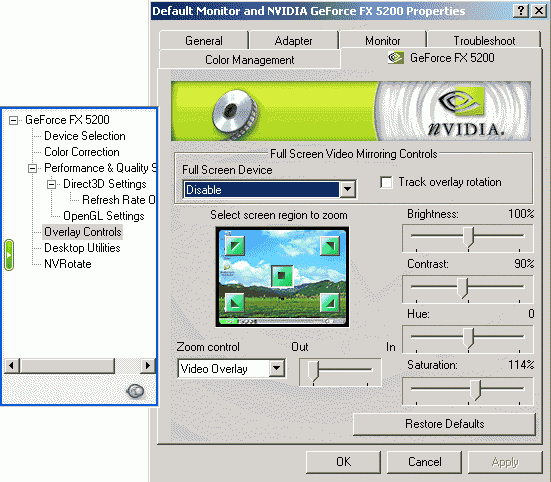Click the Hue slider thumb

(468, 338)
